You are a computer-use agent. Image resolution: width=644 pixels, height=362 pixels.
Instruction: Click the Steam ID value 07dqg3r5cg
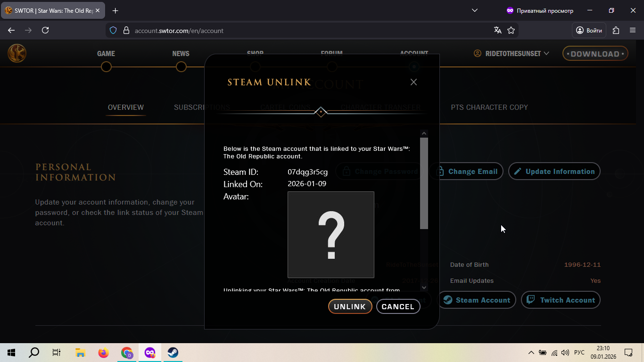click(307, 172)
